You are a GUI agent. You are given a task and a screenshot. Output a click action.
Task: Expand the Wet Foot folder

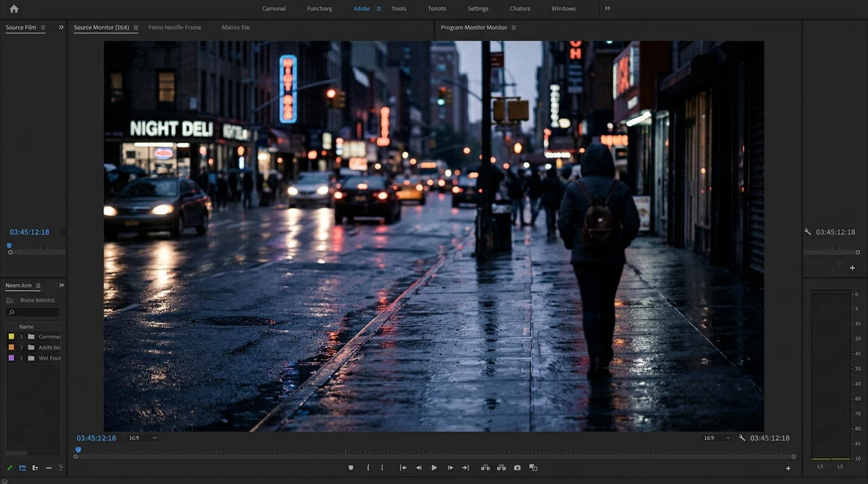pyautogui.click(x=21, y=358)
